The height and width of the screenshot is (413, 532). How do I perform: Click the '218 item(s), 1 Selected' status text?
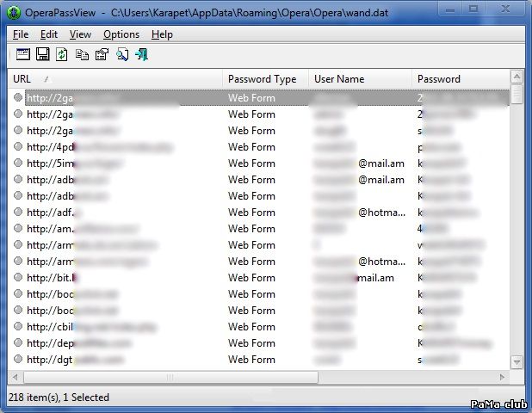tap(59, 397)
